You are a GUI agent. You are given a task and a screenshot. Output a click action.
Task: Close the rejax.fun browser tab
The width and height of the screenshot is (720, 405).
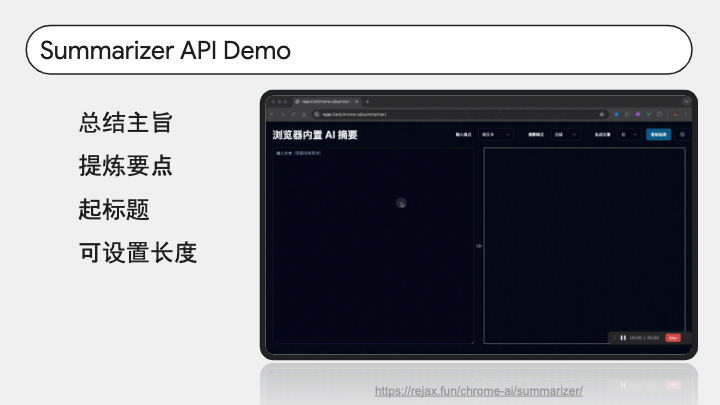pyautogui.click(x=357, y=101)
